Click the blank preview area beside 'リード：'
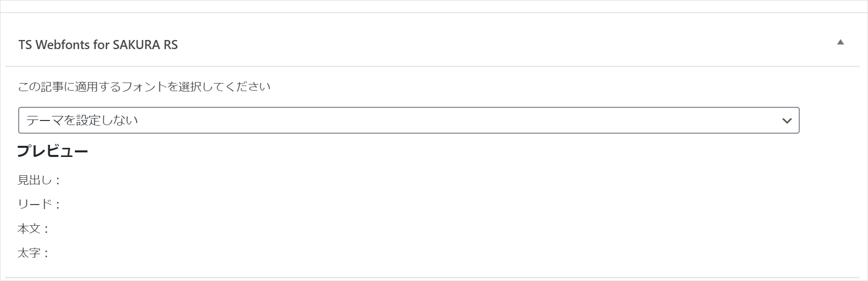868x281 pixels. click(303, 205)
